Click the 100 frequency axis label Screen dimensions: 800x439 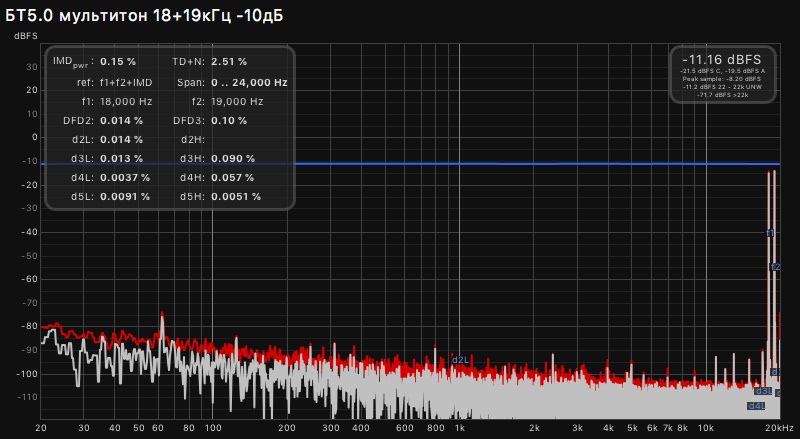coord(213,428)
